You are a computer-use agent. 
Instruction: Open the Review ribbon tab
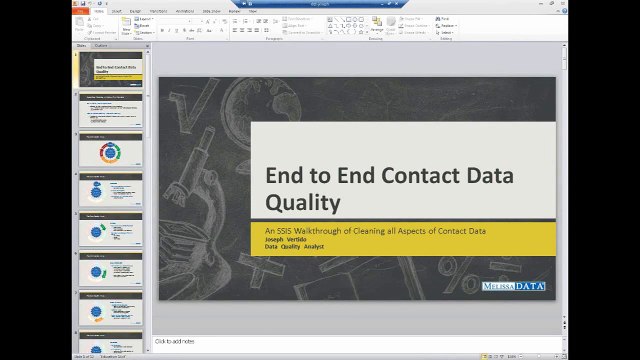234,11
